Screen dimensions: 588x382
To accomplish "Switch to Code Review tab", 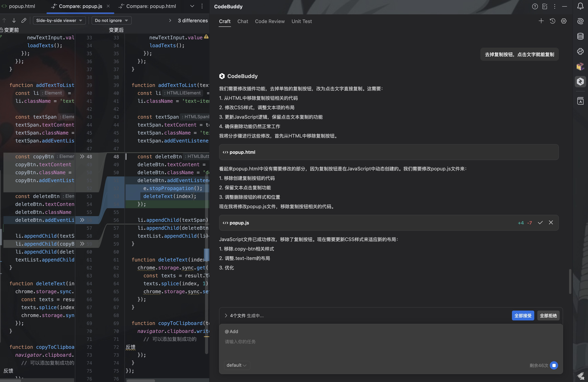I will [x=270, y=22].
